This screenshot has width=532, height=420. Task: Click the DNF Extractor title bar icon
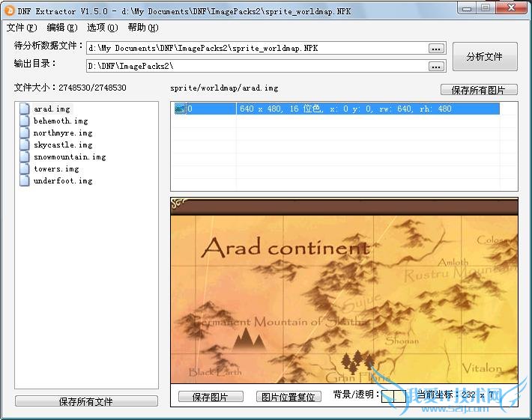click(10, 10)
